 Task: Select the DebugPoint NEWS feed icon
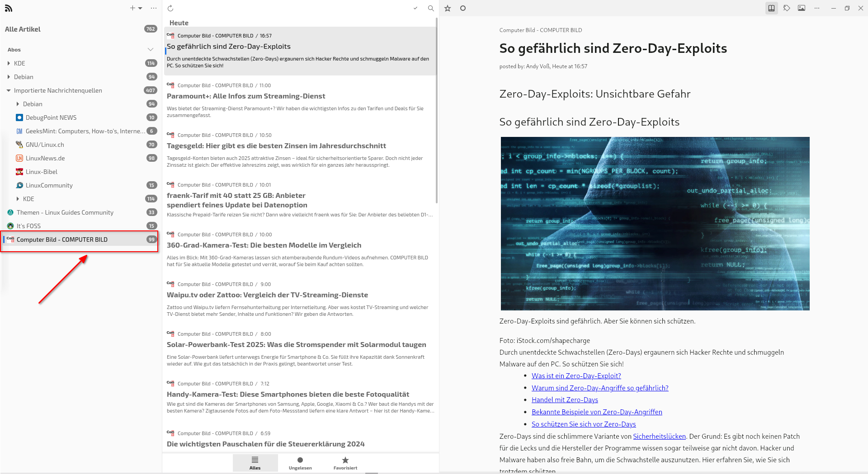(x=19, y=117)
